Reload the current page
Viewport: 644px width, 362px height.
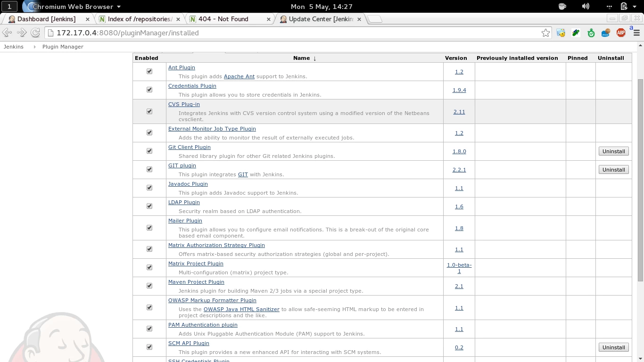pos(35,33)
